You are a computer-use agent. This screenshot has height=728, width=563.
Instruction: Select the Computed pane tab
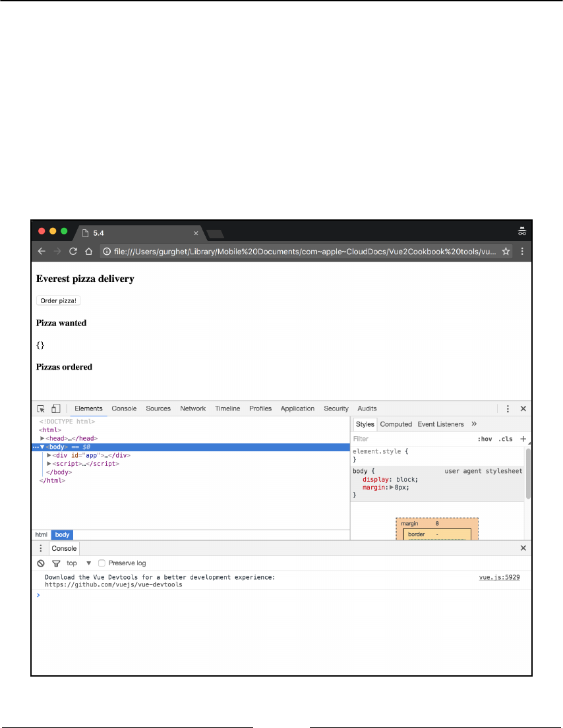coord(396,424)
